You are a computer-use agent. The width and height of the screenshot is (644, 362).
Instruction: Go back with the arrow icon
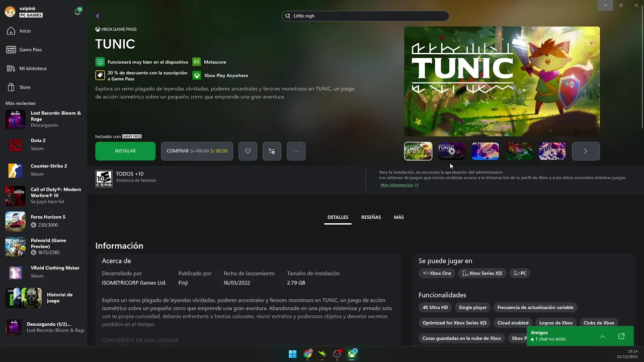tap(98, 16)
